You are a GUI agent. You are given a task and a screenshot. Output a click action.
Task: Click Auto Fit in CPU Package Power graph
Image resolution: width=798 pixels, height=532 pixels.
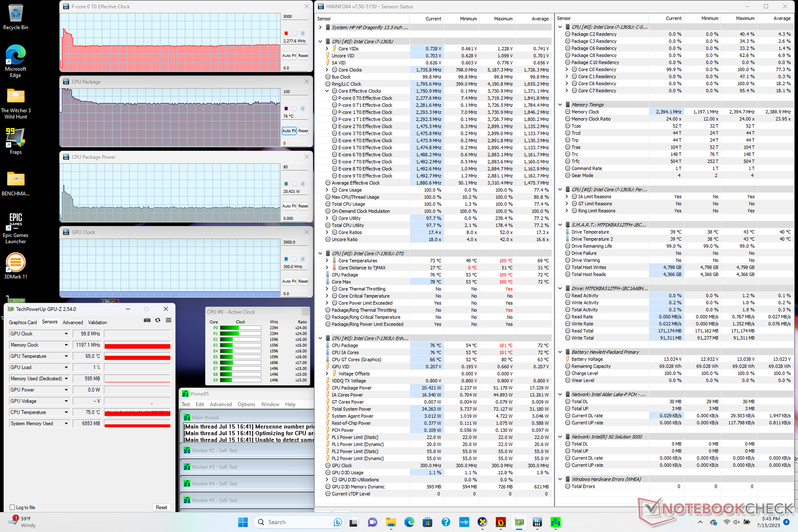click(x=289, y=206)
